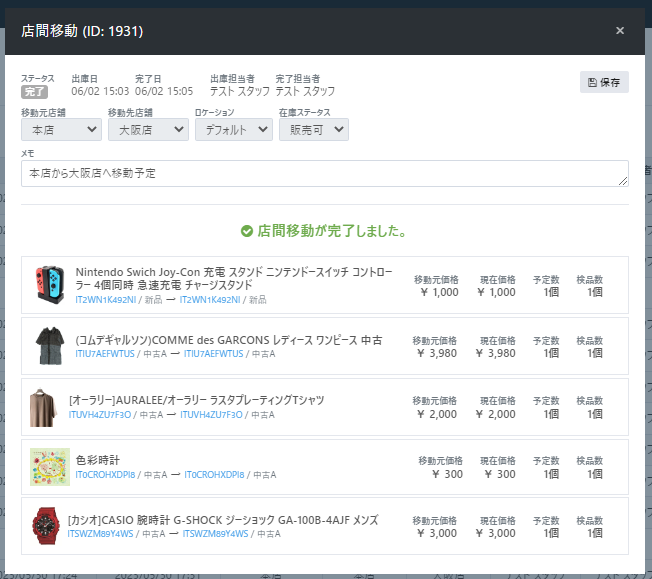This screenshot has height=579, width=652.
Task: Open destination link ITIU7AEFWTUS after the arrow
Action: click(213, 354)
